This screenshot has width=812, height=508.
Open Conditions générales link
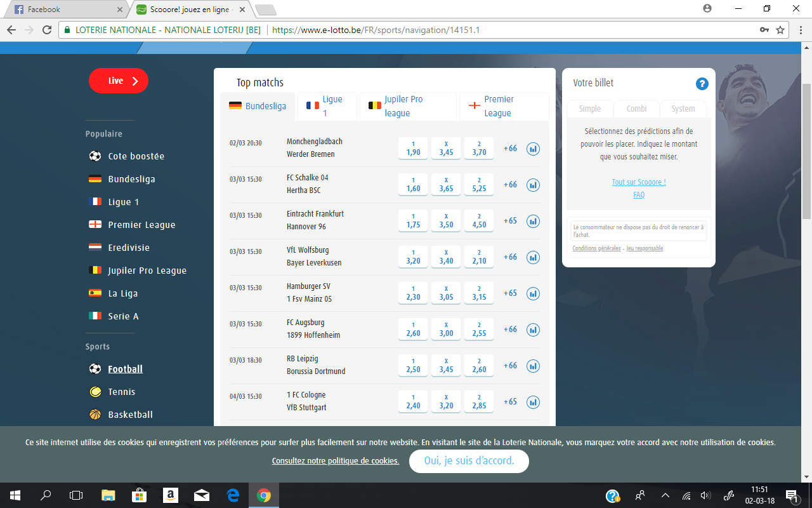[596, 248]
